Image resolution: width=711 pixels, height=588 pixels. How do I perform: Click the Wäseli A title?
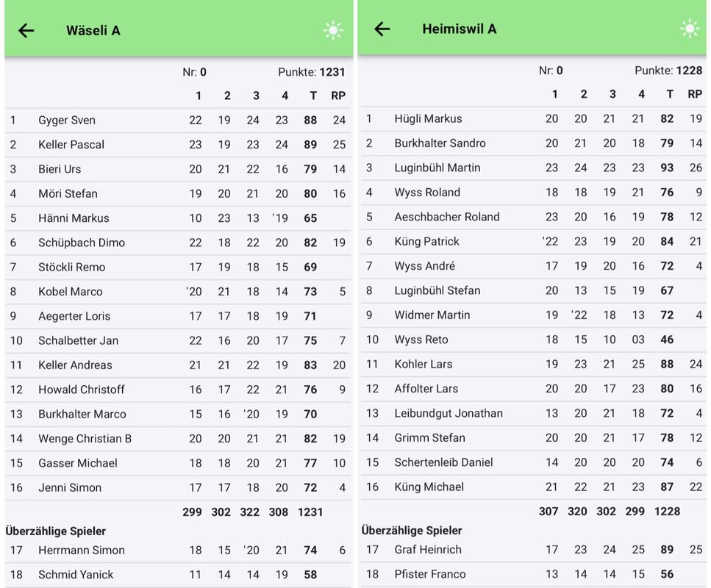tap(93, 30)
